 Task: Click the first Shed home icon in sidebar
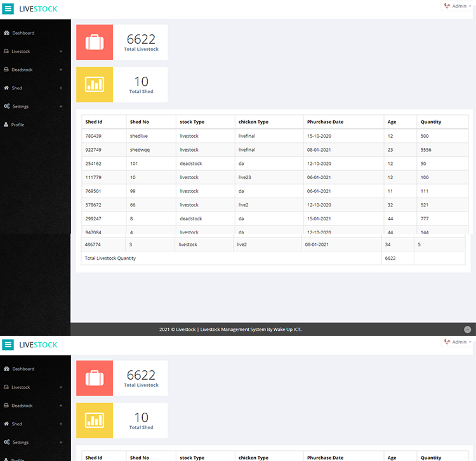[x=6, y=88]
